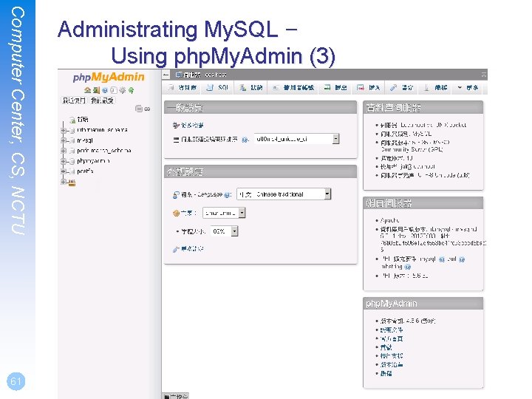Open the SQL tab

pyautogui.click(x=217, y=87)
